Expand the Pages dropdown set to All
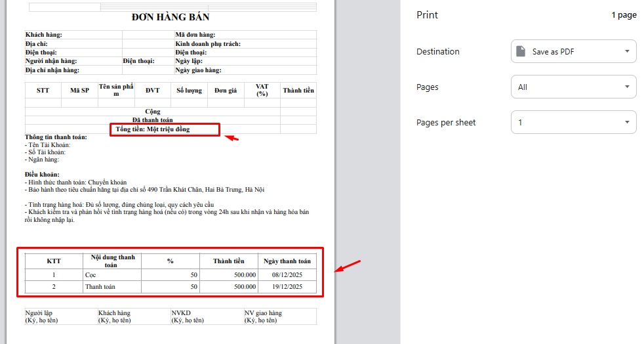This screenshot has width=644, height=344. coord(573,87)
